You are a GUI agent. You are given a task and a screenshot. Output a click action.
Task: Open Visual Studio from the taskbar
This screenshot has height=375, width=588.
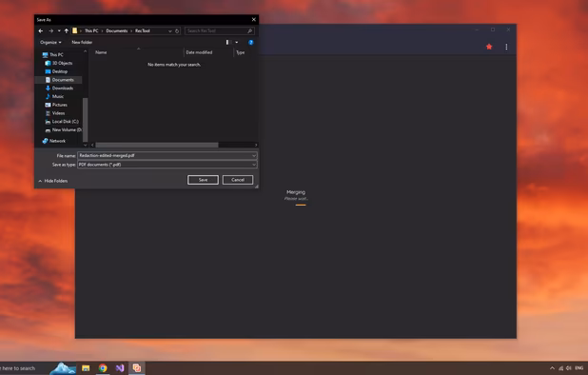tap(120, 368)
